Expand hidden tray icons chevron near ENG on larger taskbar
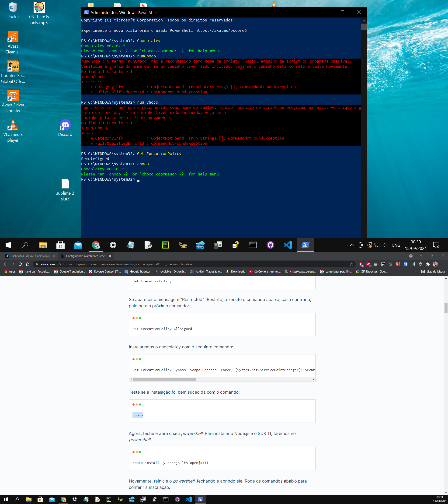Image resolution: width=448 pixels, height=504 pixels. (352, 245)
